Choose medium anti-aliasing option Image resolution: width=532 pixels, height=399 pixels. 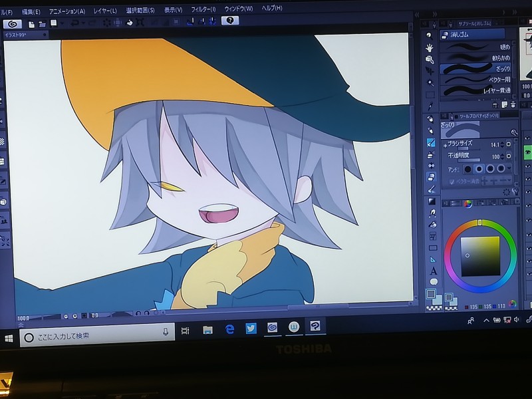490,168
